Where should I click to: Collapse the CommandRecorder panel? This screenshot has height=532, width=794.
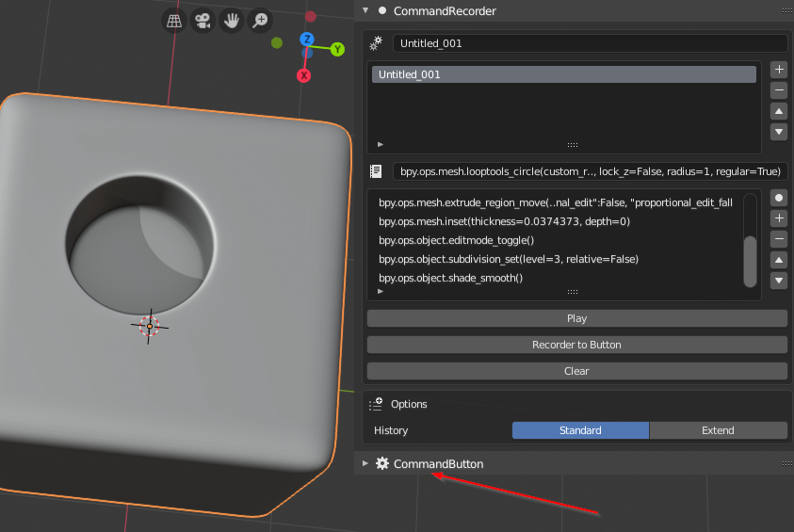click(365, 10)
